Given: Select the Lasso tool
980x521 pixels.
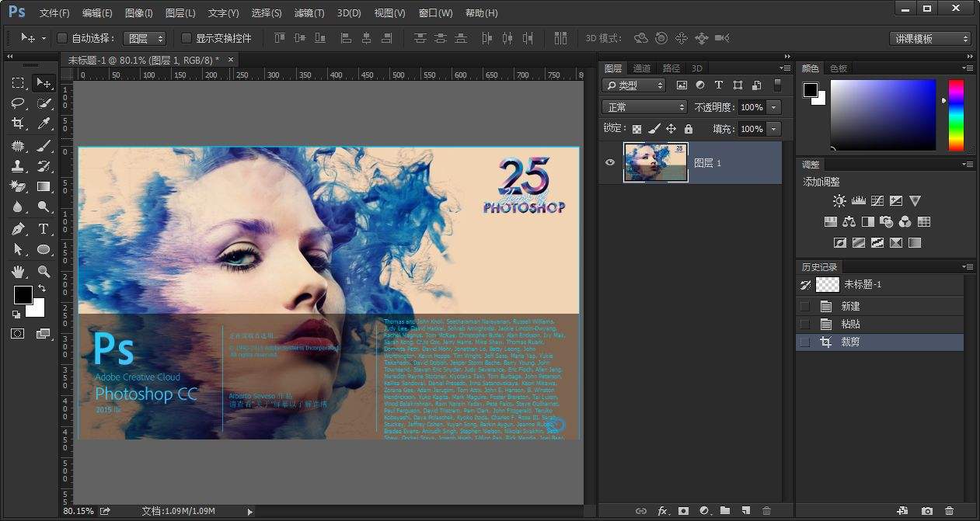Looking at the screenshot, I should pos(17,103).
